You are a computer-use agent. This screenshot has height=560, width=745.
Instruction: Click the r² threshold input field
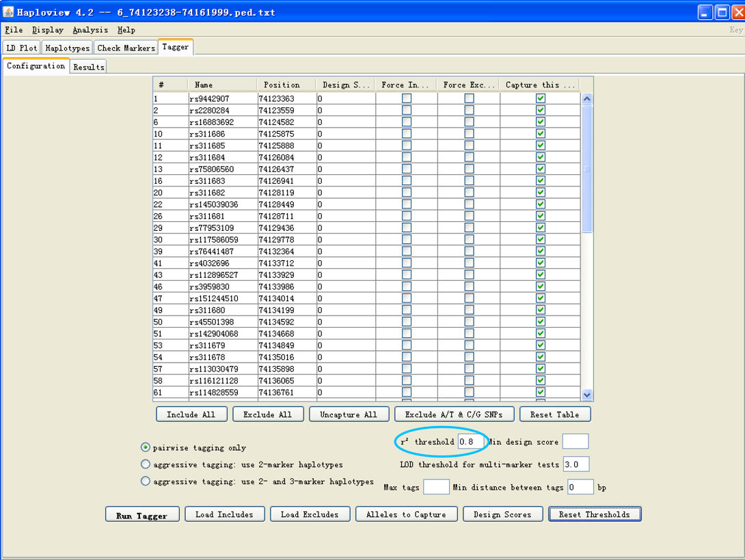(x=470, y=442)
